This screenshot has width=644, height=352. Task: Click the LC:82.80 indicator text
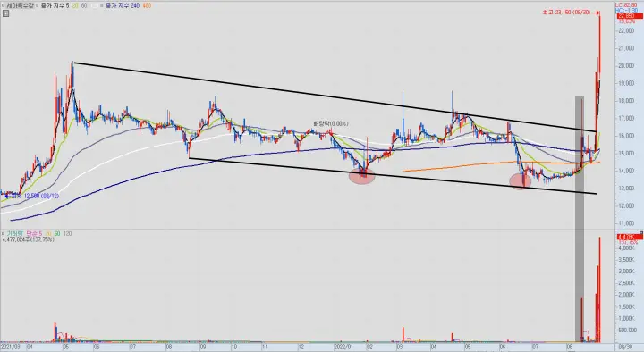[x=627, y=5]
